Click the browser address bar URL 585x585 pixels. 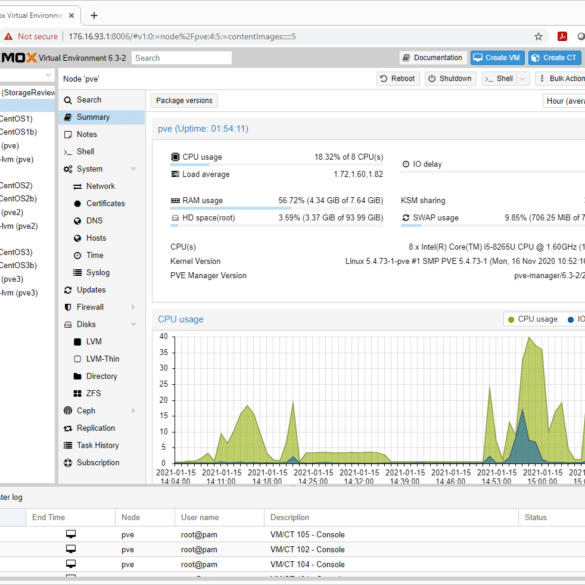click(x=182, y=37)
